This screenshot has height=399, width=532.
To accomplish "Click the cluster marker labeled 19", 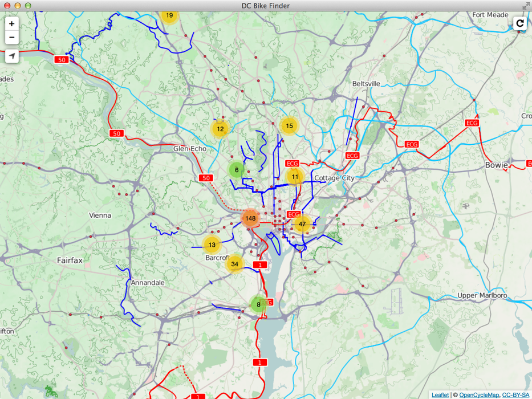I will pyautogui.click(x=169, y=16).
